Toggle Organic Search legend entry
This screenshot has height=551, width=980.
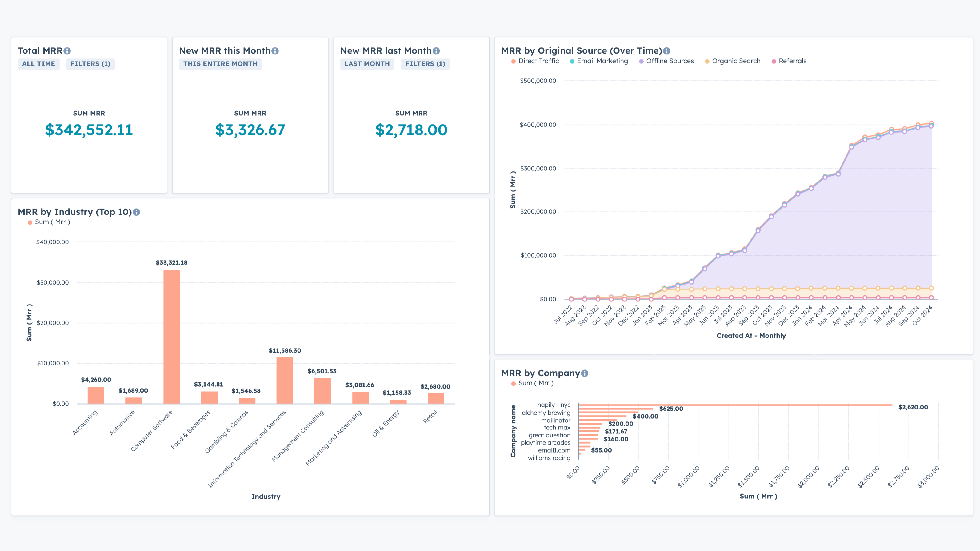735,61
